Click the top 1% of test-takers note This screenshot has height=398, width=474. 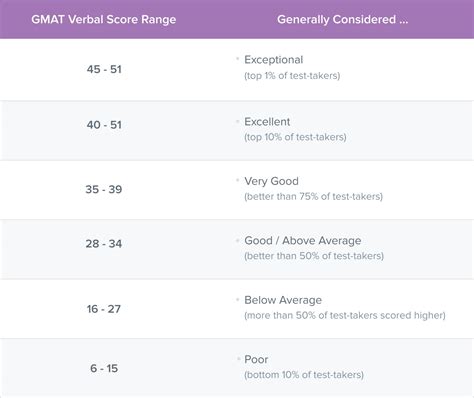click(x=292, y=76)
